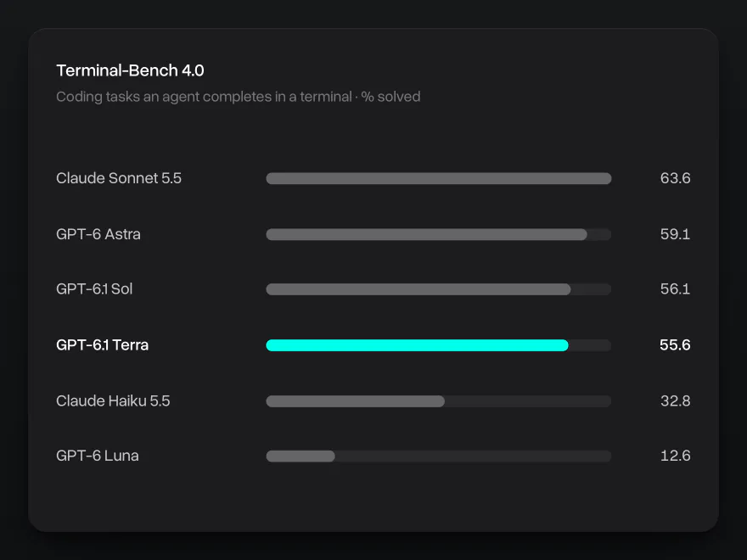Select the GPT-6 Astra label
Image resolution: width=747 pixels, height=560 pixels.
coord(98,234)
